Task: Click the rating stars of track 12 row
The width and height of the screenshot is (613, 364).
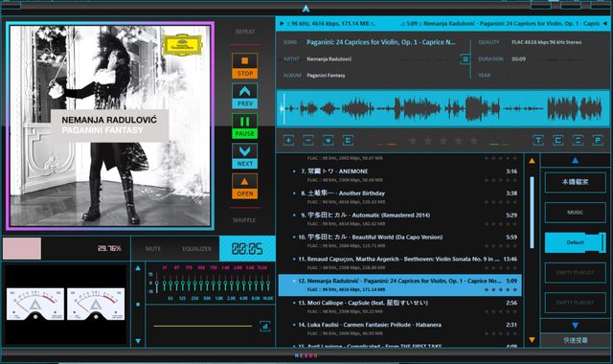Action: point(501,289)
